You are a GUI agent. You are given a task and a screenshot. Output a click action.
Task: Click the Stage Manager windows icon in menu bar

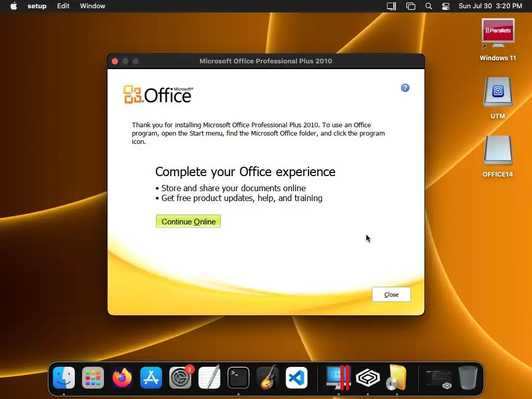click(x=410, y=6)
